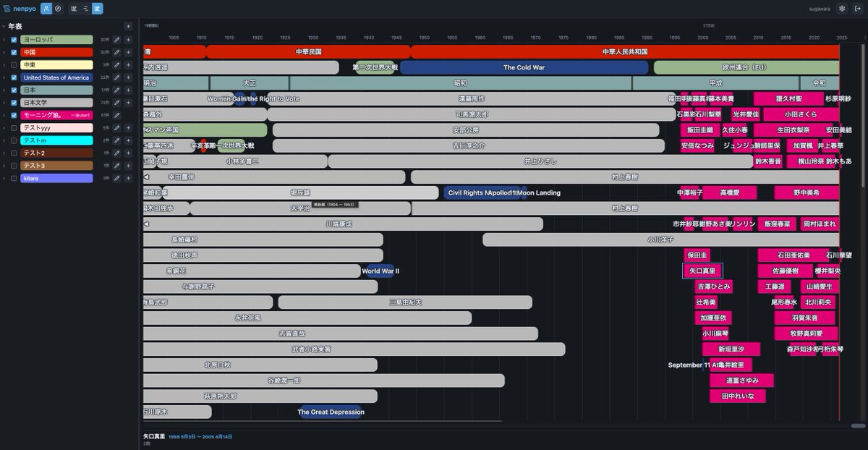Screen dimensions: 868x450
Task: Add an event to 中国 with plus
Action: [128, 52]
